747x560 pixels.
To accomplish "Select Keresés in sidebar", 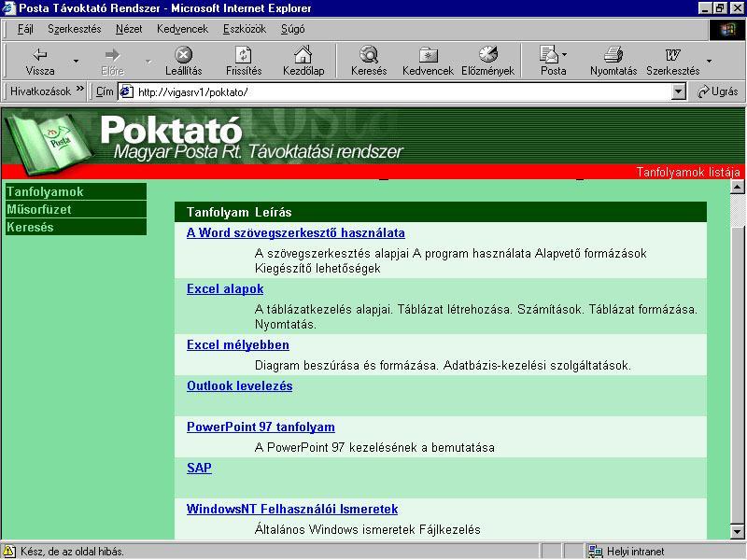I will pyautogui.click(x=76, y=227).
